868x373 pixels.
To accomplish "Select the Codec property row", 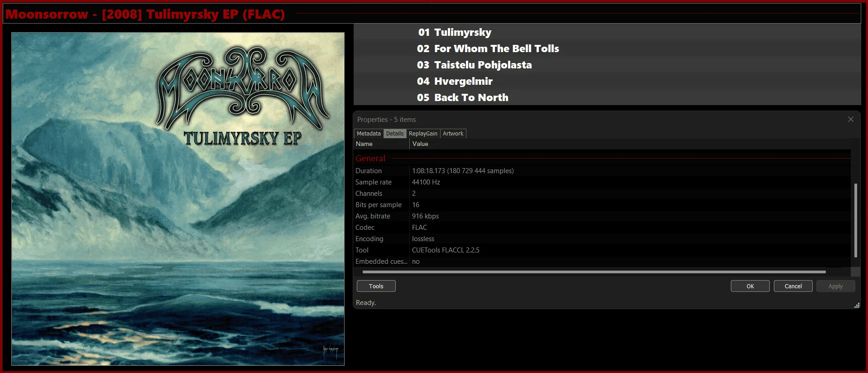I will pos(602,228).
